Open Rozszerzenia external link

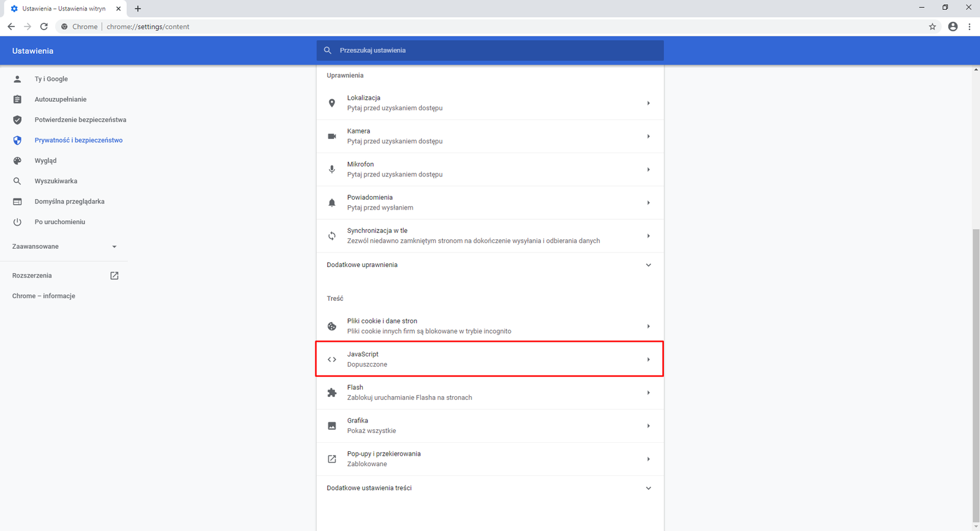coord(114,276)
